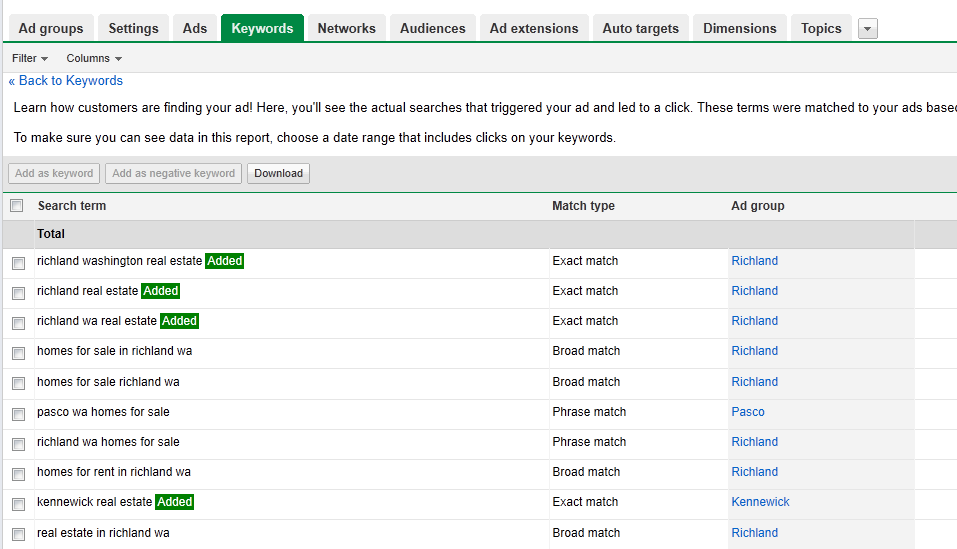This screenshot has width=957, height=549.
Task: Select the Audiences tab
Action: coord(432,28)
